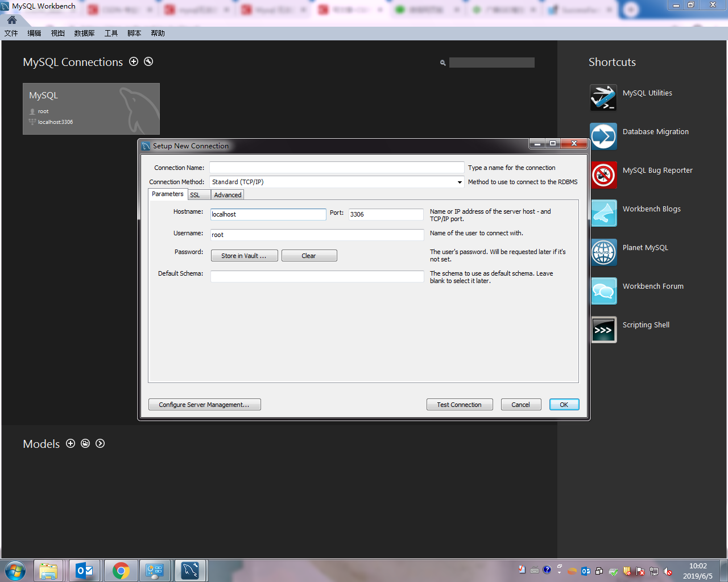The height and width of the screenshot is (582, 728).
Task: Click the Connection Name input field
Action: [x=337, y=167]
